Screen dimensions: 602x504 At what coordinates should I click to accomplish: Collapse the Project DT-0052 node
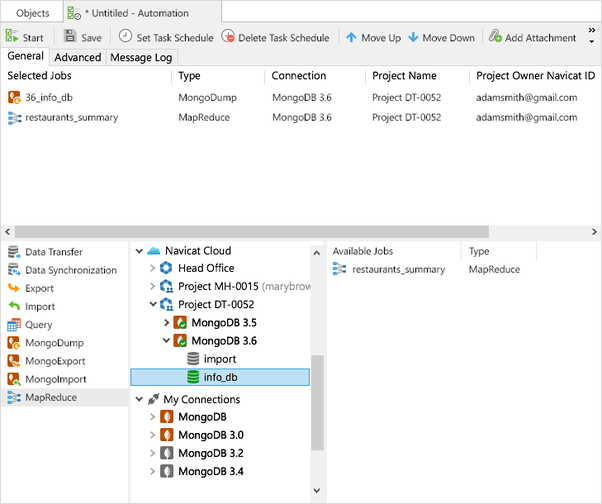pyautogui.click(x=153, y=304)
